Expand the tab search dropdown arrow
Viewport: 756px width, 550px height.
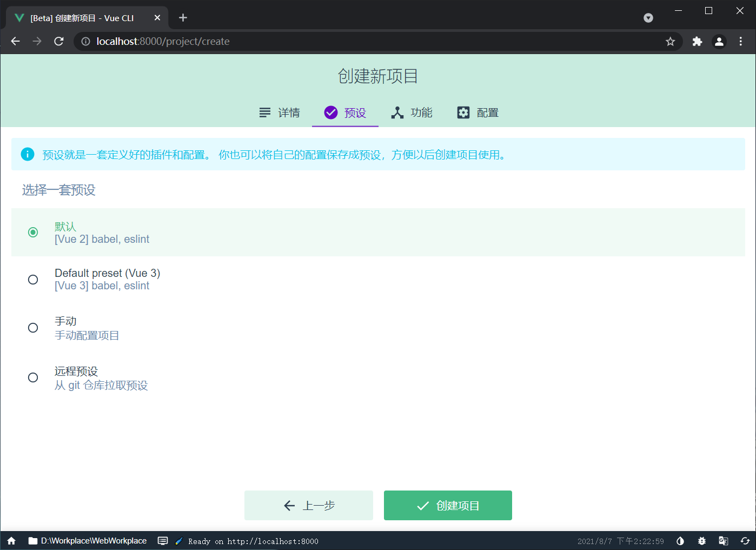pos(648,18)
